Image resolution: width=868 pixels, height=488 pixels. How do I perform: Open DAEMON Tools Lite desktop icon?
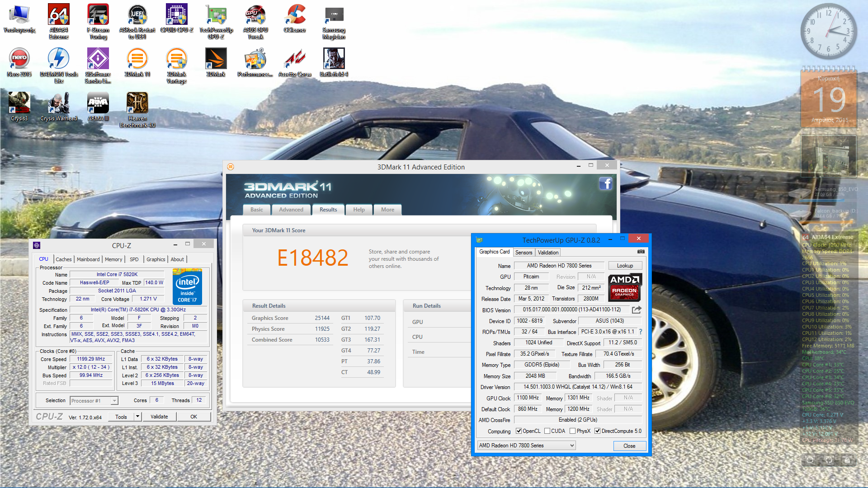[x=59, y=66]
